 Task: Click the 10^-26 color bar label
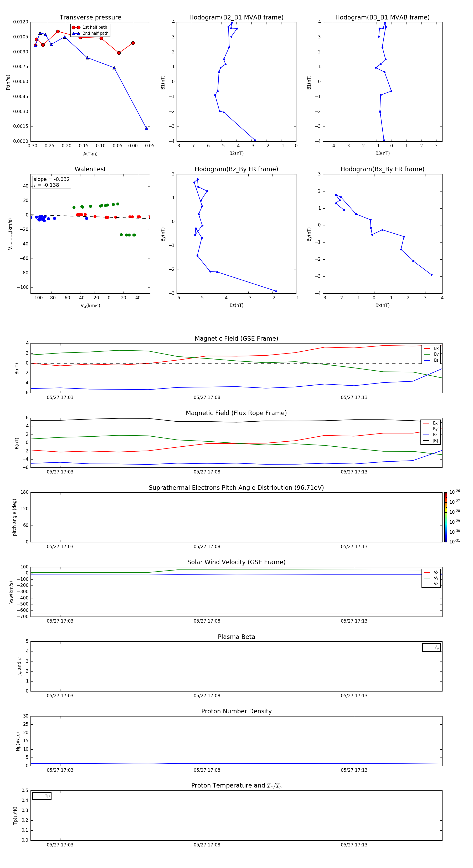tap(455, 492)
